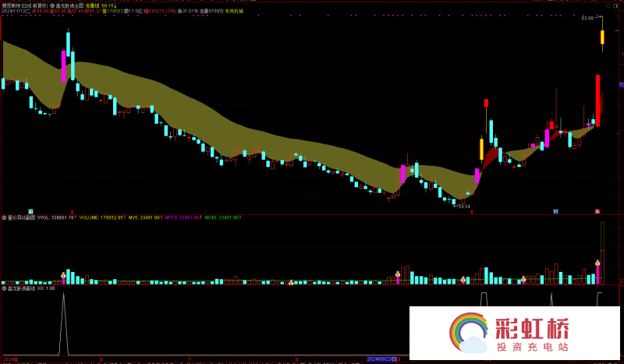Click the volume indicator panel settings icon
The image size is (624, 364).
4,217
